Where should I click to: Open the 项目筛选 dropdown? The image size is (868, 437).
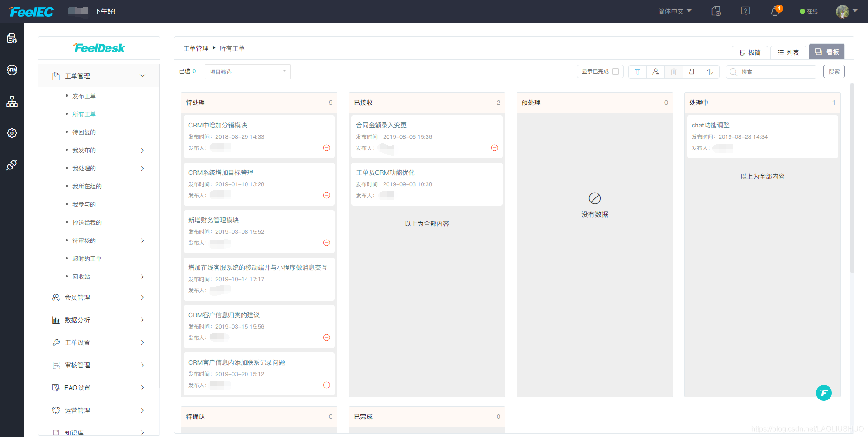(x=248, y=72)
